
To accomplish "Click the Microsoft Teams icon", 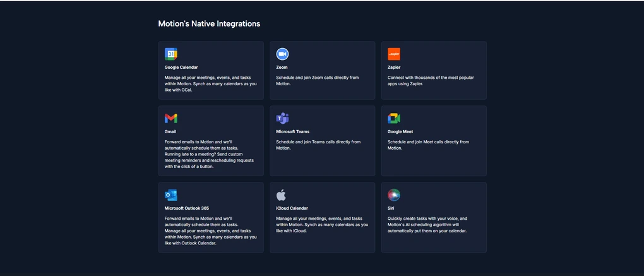I will click(282, 118).
